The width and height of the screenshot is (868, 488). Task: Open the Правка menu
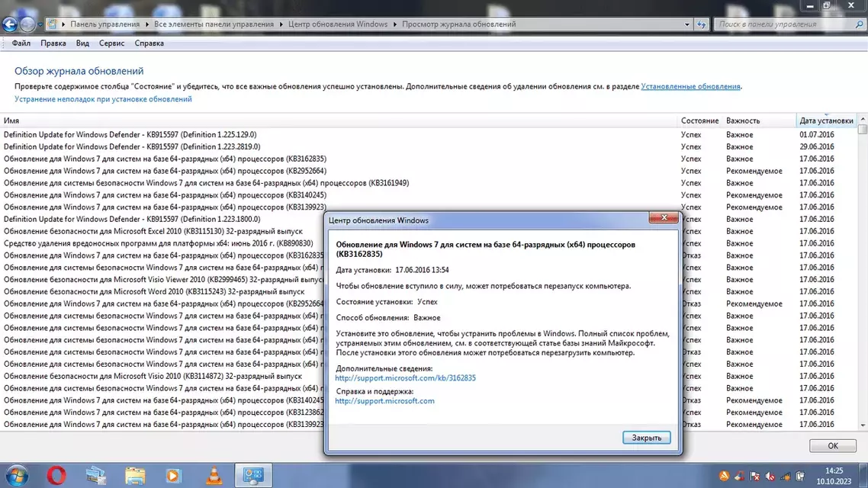pyautogui.click(x=53, y=43)
